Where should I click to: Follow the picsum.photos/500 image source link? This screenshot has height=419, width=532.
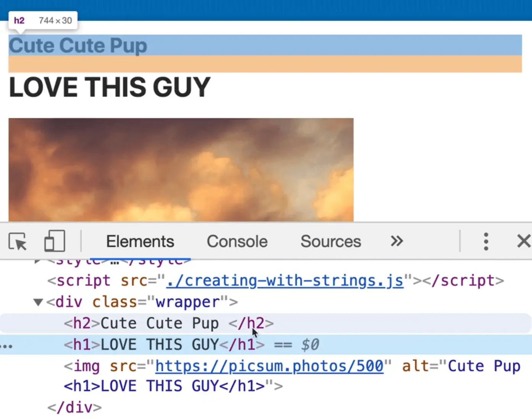coord(269,366)
